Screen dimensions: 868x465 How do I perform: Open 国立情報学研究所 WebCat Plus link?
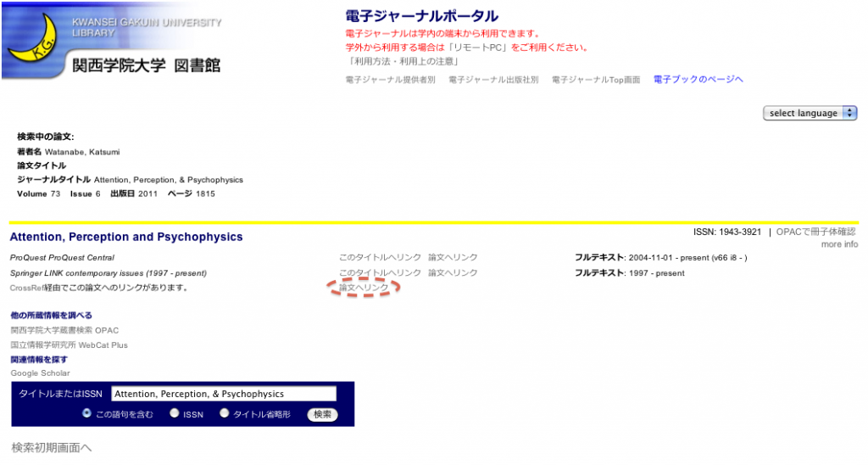pos(69,345)
